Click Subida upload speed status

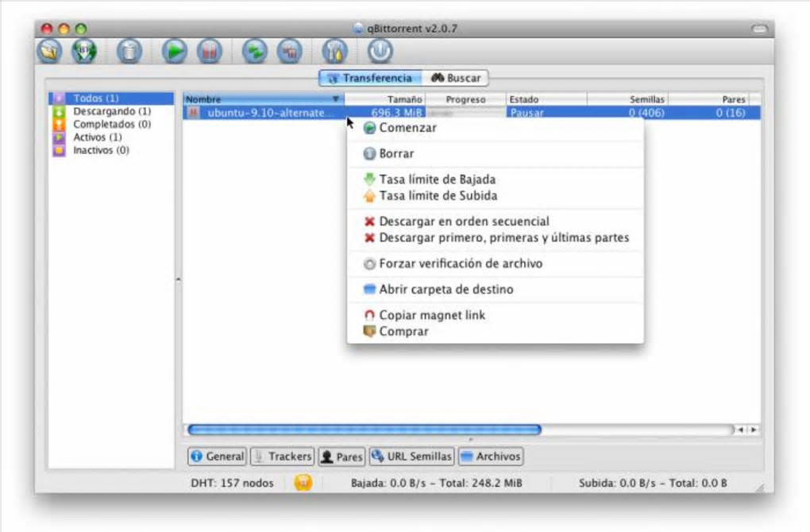point(653,483)
